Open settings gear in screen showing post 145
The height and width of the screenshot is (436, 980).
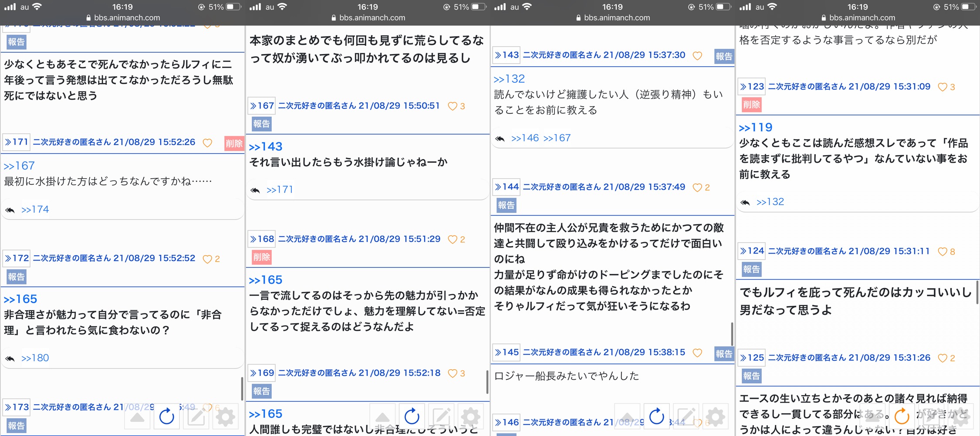(x=716, y=417)
